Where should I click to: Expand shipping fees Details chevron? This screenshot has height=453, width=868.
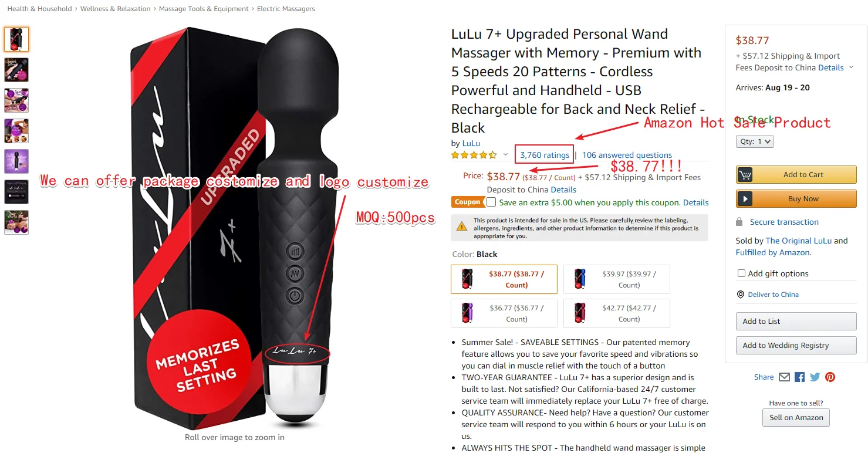[850, 68]
